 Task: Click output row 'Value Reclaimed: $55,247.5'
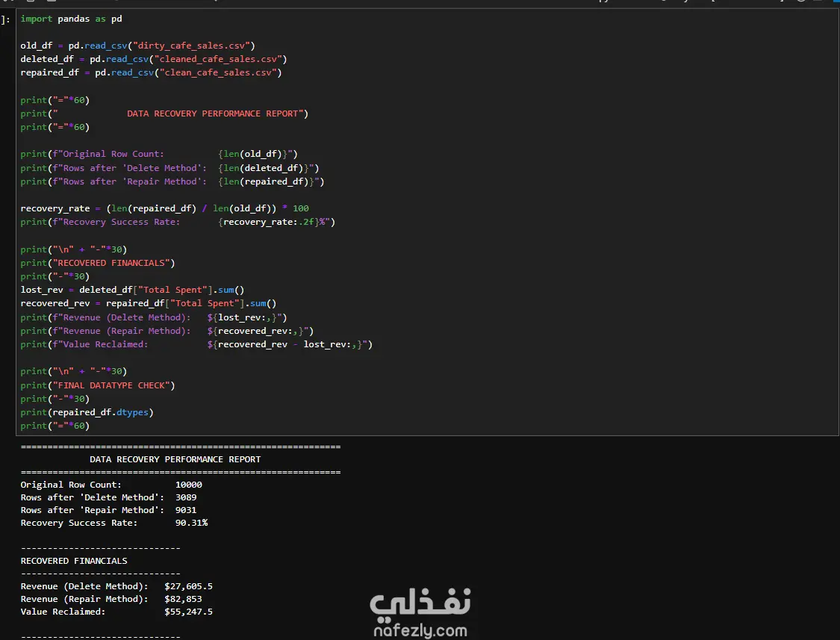(x=116, y=612)
